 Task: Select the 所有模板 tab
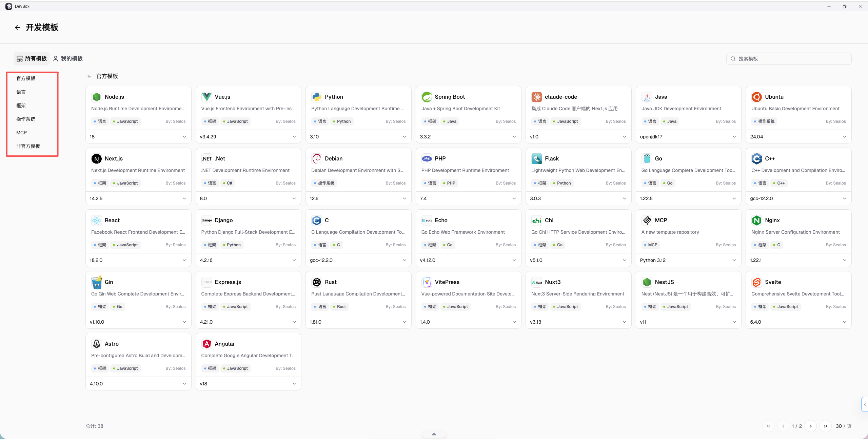[x=32, y=59]
